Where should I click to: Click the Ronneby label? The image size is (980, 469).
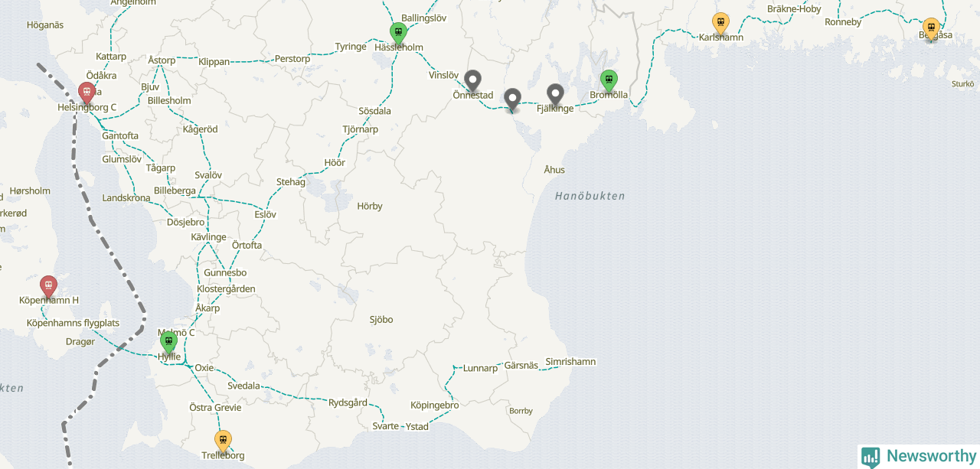coord(843,22)
